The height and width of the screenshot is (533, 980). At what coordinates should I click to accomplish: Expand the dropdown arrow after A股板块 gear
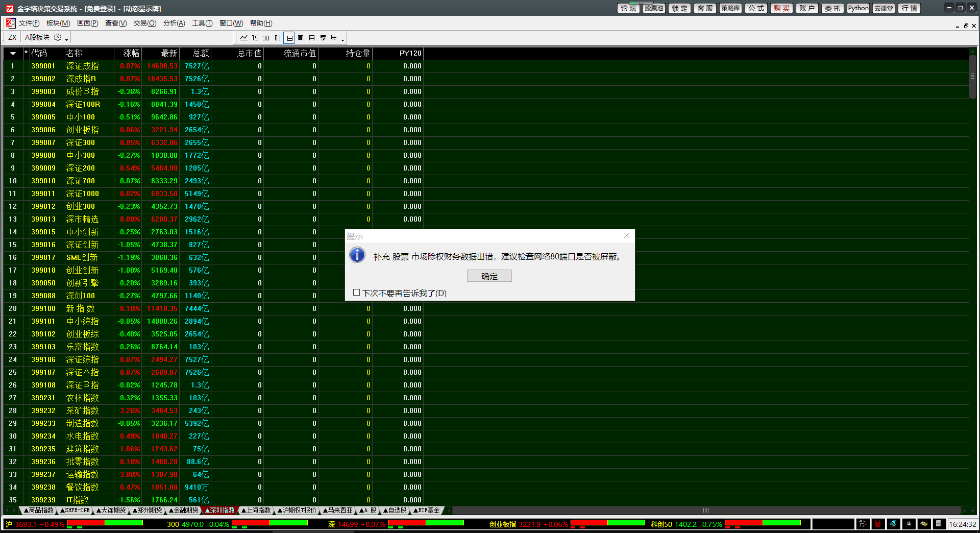pos(66,39)
